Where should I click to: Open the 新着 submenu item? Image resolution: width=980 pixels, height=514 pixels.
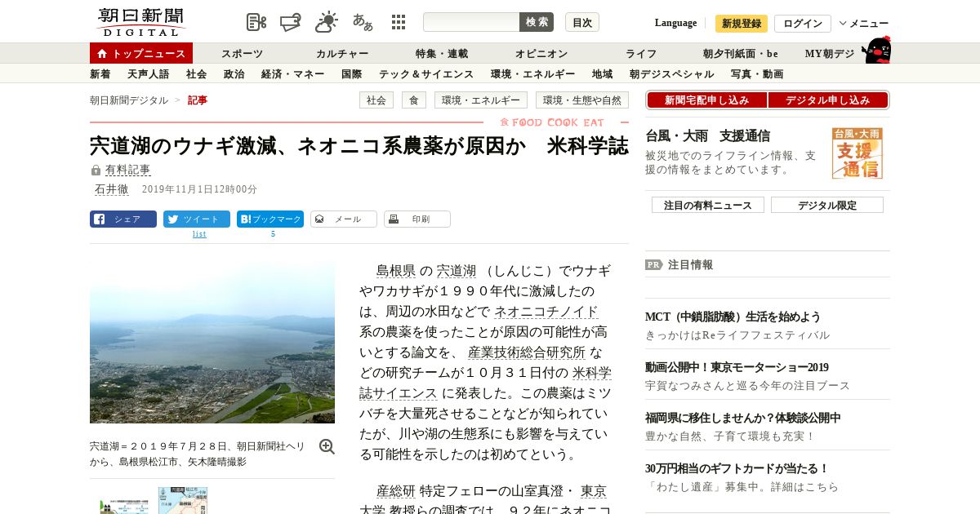click(x=100, y=74)
